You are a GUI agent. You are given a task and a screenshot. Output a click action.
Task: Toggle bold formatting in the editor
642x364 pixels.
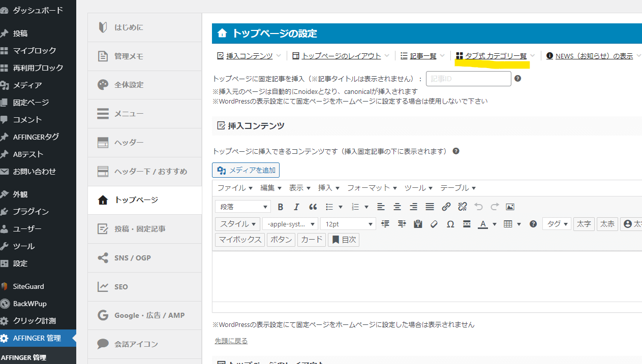(x=281, y=207)
